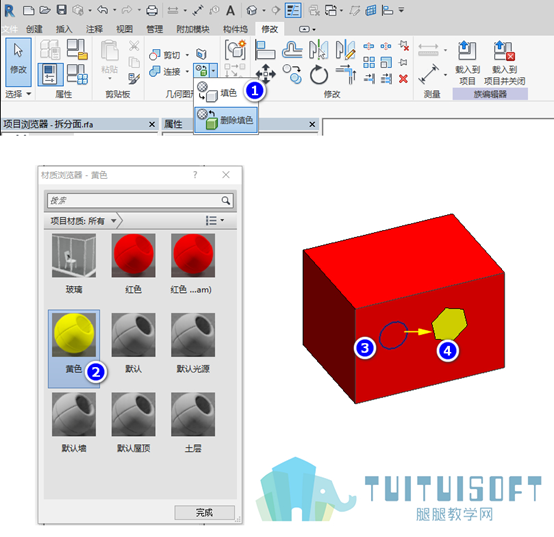The height and width of the screenshot is (537, 554).
Task: Switch to the 插入 ribbon tab
Action: coord(64,29)
